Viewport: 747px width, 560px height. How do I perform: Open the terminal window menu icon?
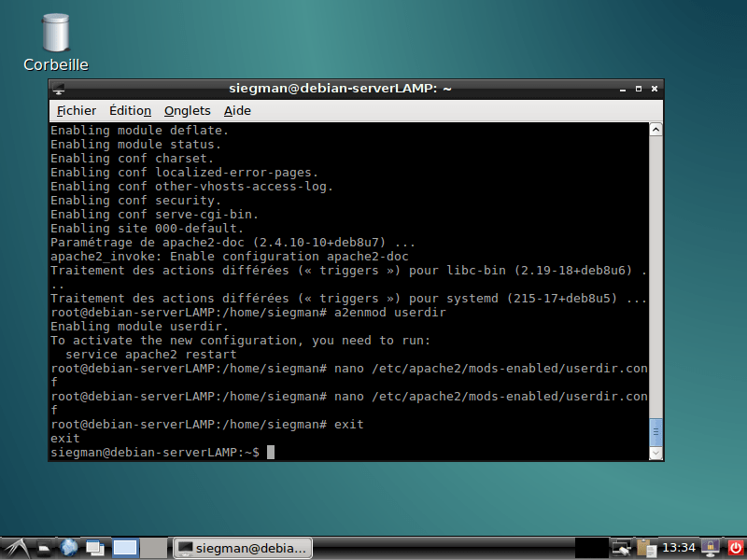coord(58,88)
